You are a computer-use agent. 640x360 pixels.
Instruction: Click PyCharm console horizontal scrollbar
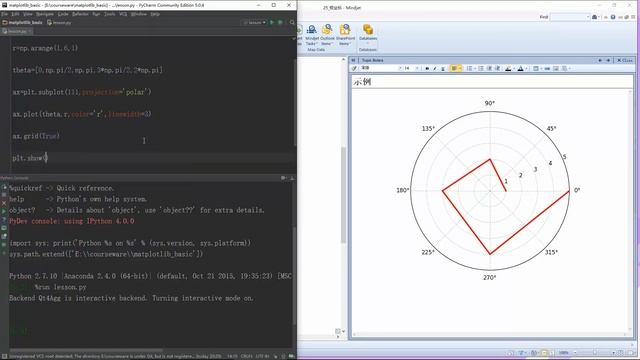[x=86, y=350]
